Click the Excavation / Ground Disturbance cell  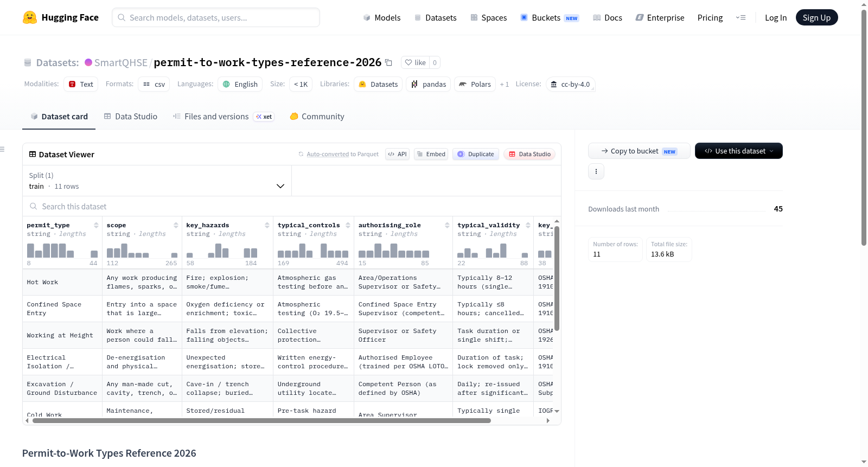(x=62, y=388)
